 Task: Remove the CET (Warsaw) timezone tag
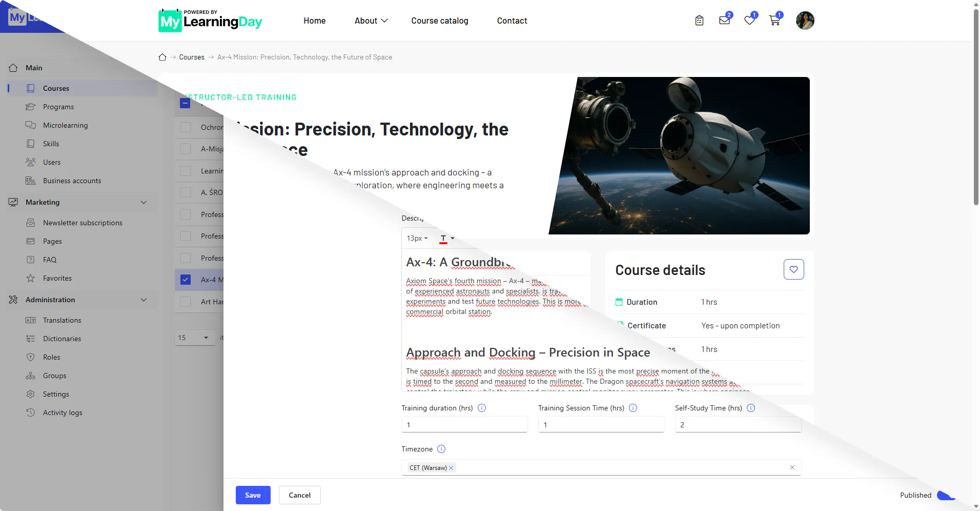point(451,468)
